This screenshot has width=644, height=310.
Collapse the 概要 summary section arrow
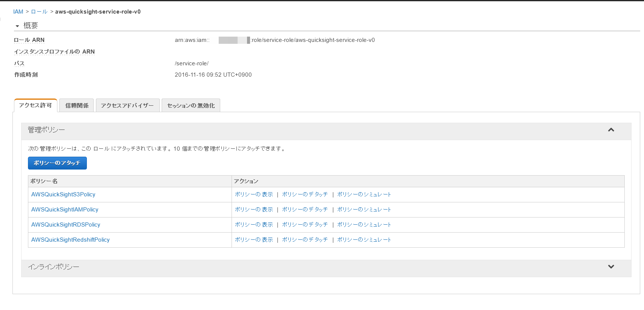pyautogui.click(x=17, y=26)
